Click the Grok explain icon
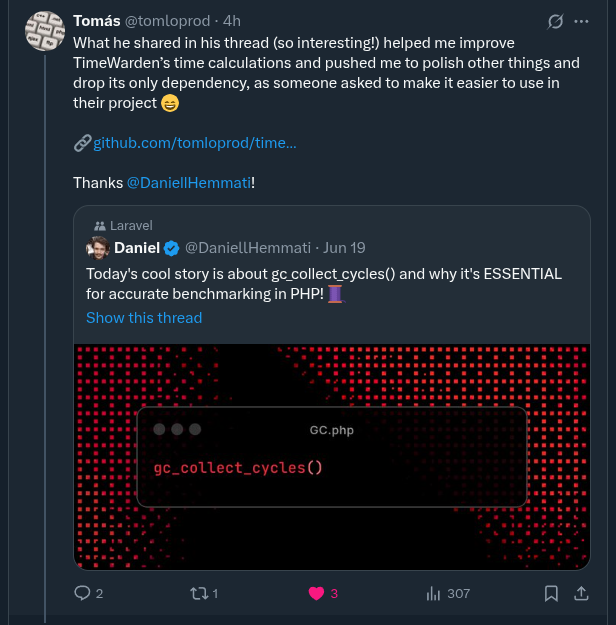The height and width of the screenshot is (625, 616). coord(556,21)
